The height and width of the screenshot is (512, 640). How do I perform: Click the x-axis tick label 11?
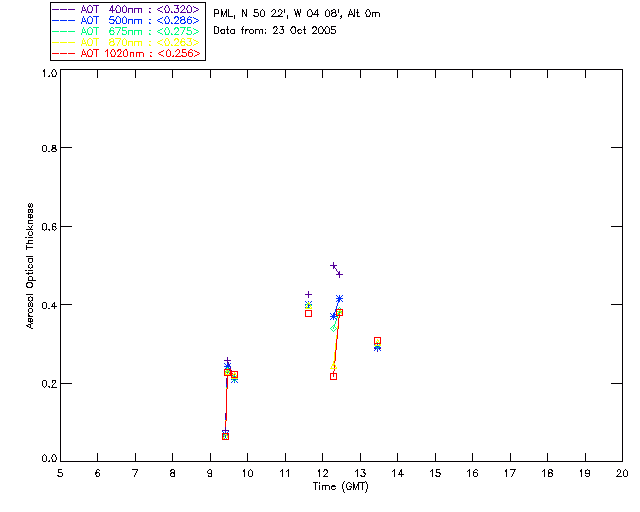(284, 474)
